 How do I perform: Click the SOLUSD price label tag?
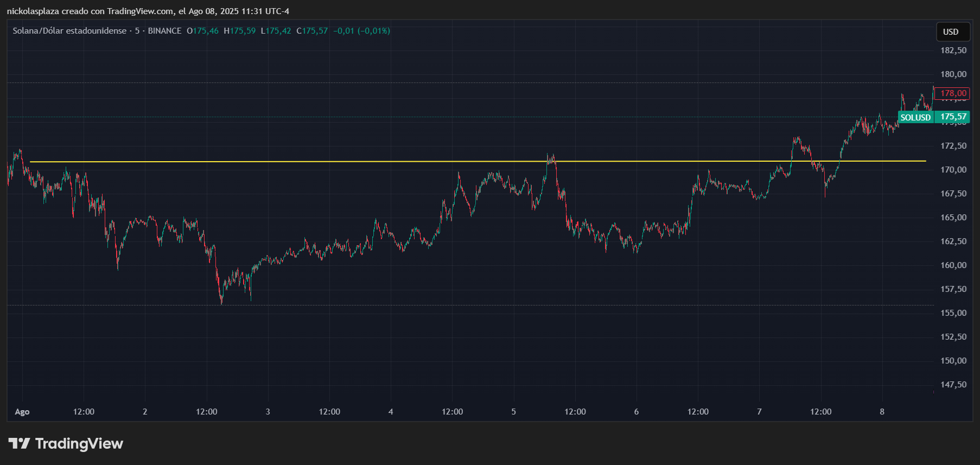915,117
